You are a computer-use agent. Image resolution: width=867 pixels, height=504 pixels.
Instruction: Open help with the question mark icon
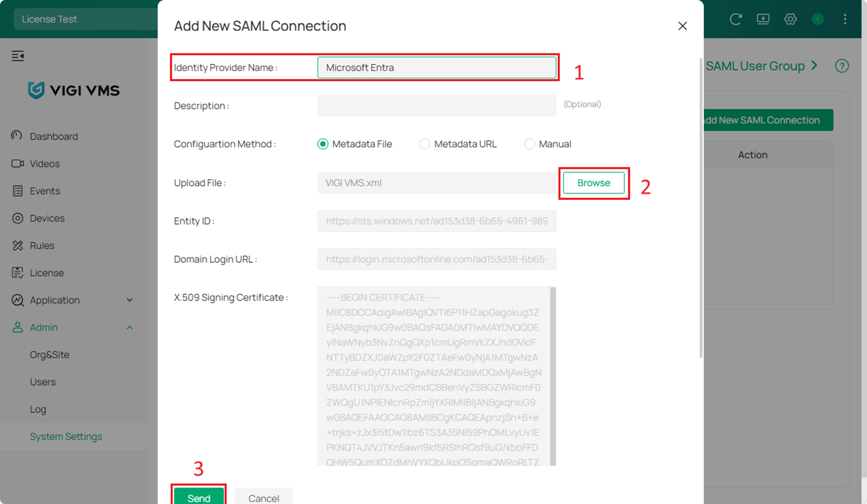coord(842,66)
